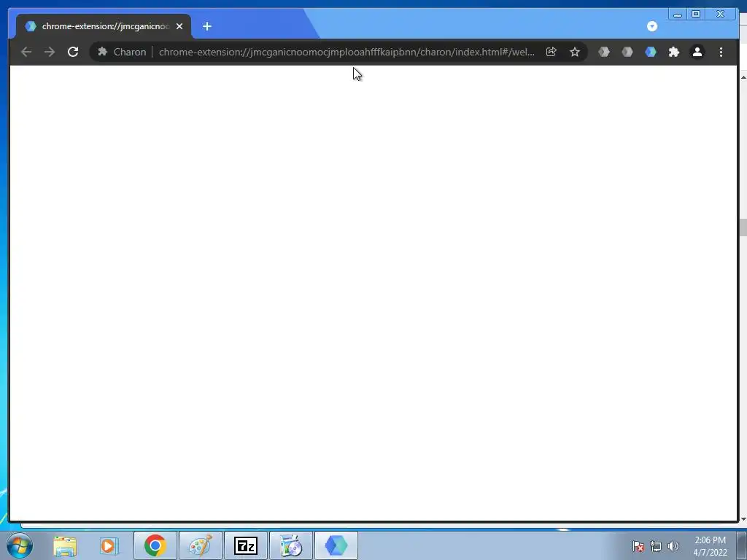The height and width of the screenshot is (560, 747).
Task: Click the network icon in system tray
Action: click(x=656, y=546)
